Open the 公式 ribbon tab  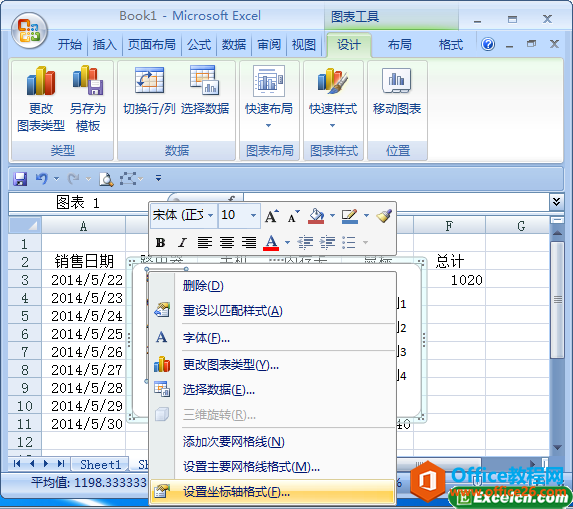198,45
